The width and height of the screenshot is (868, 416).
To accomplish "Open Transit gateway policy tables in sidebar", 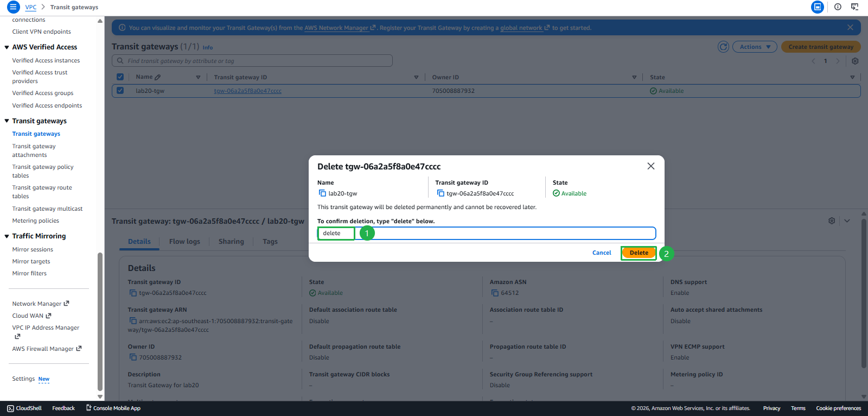I will click(42, 171).
